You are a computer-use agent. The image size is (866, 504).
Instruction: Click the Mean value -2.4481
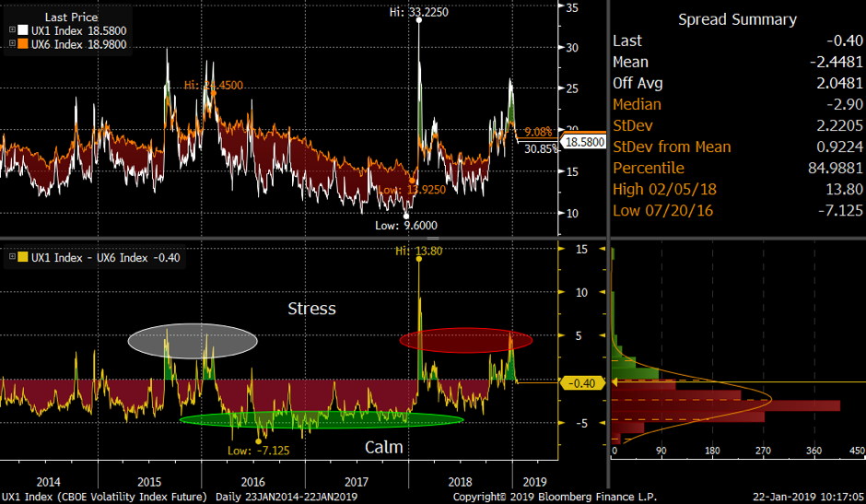pos(836,62)
